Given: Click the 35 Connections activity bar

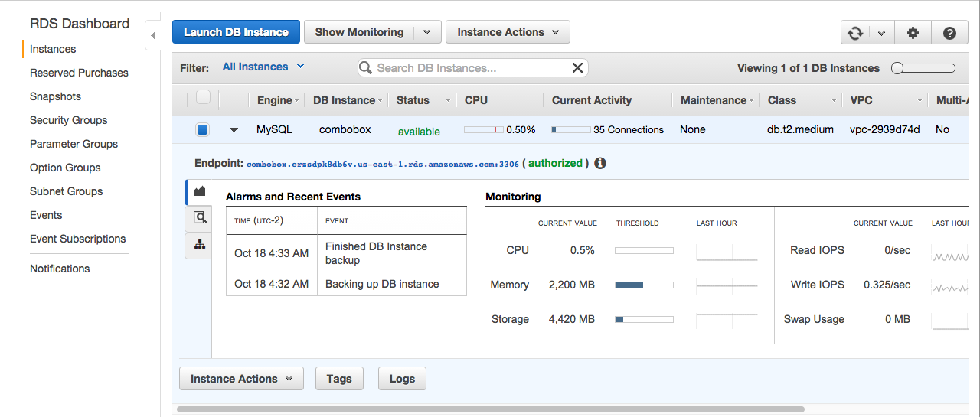Looking at the screenshot, I should [571, 130].
